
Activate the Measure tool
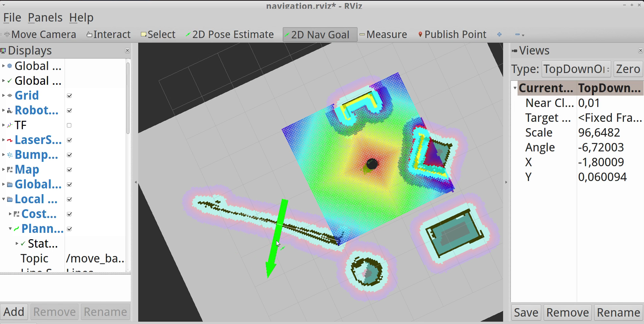point(383,35)
